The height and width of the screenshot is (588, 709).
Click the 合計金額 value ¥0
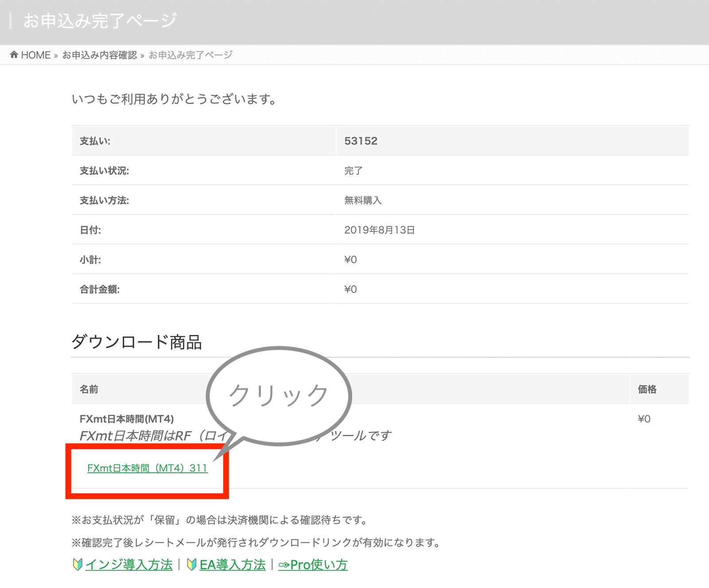(x=351, y=289)
